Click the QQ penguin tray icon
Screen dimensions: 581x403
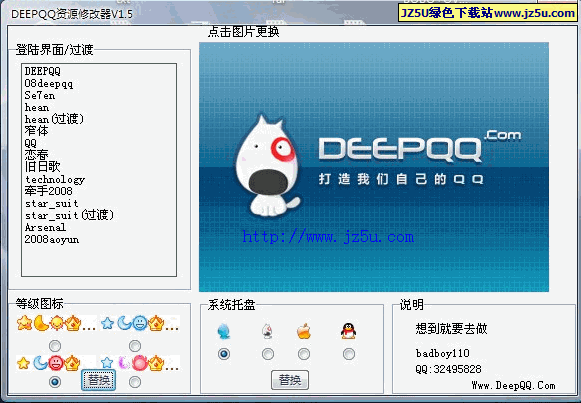click(348, 331)
